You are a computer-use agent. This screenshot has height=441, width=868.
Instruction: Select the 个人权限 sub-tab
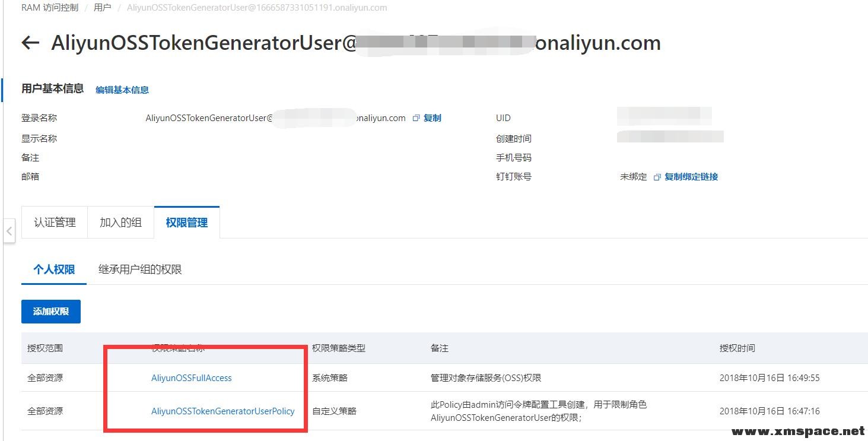54,269
